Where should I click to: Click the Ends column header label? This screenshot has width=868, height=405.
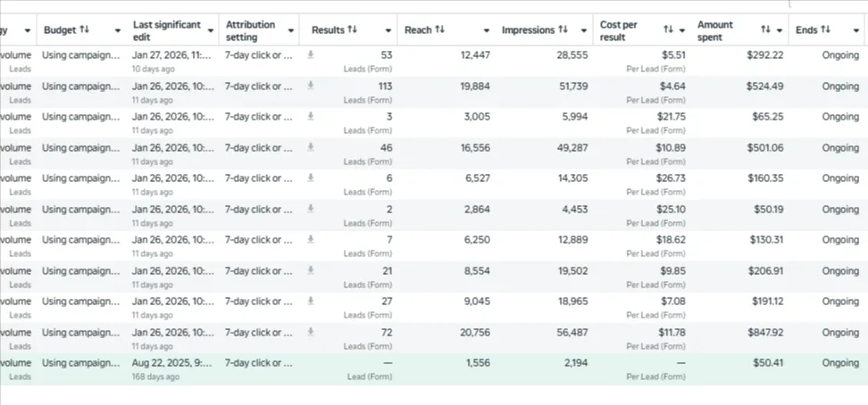806,30
